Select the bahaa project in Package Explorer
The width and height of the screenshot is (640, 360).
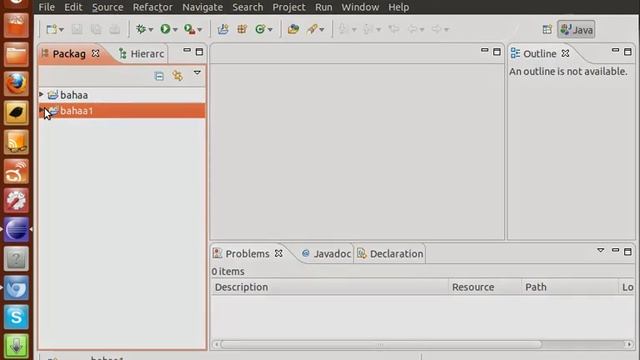(x=74, y=95)
